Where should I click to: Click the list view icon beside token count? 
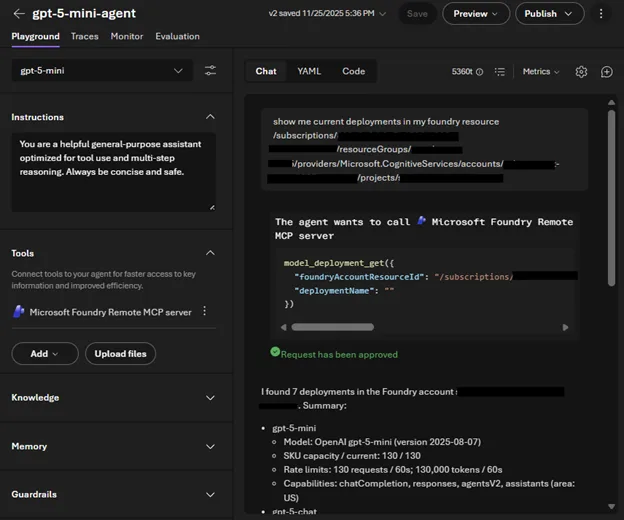(x=500, y=72)
